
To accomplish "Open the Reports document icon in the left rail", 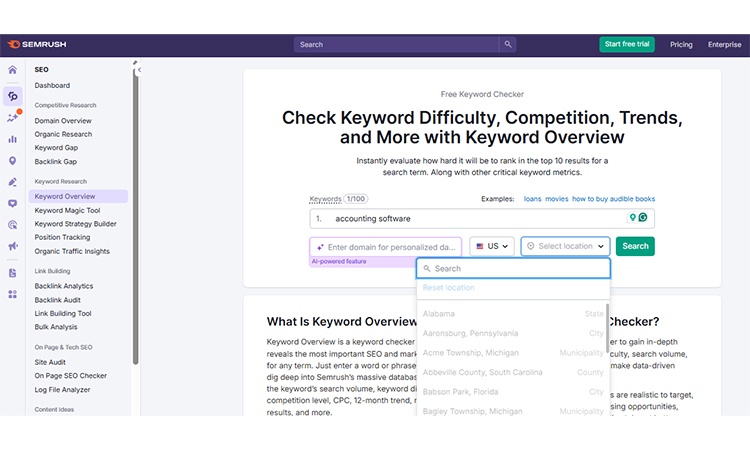I will [x=12, y=273].
